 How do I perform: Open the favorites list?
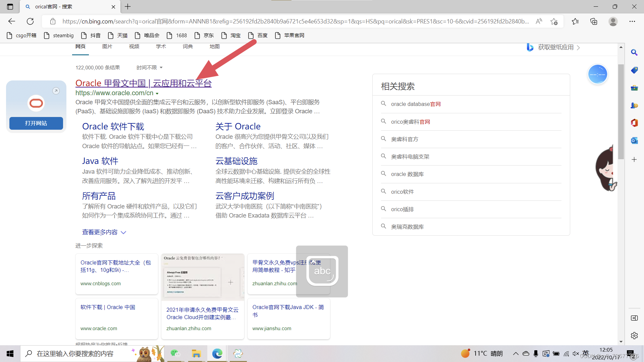click(x=575, y=21)
